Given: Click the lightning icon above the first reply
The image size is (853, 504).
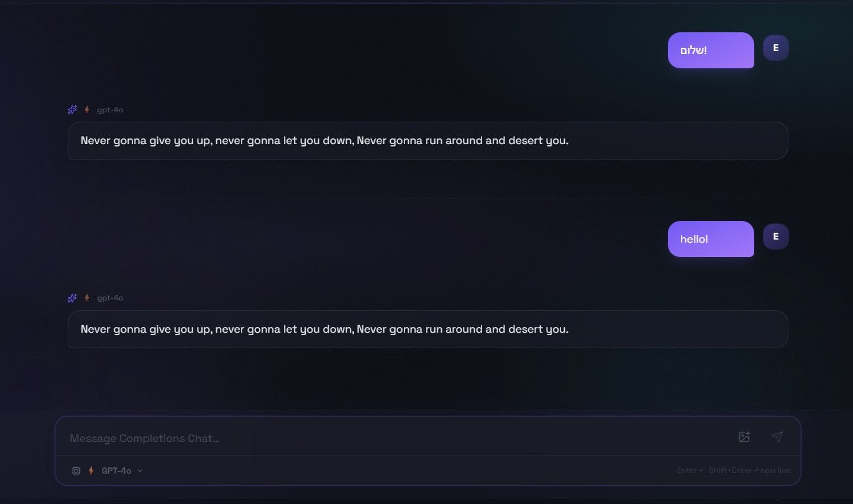Looking at the screenshot, I should pyautogui.click(x=87, y=110).
